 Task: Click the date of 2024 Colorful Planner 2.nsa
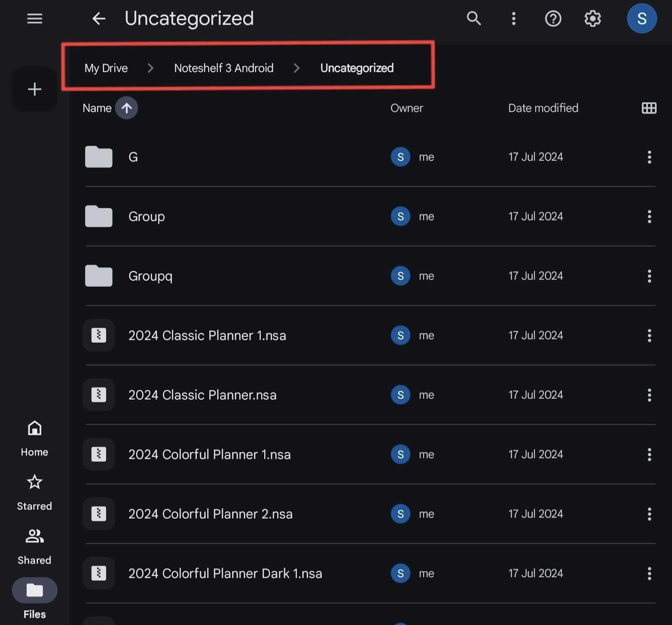(535, 514)
